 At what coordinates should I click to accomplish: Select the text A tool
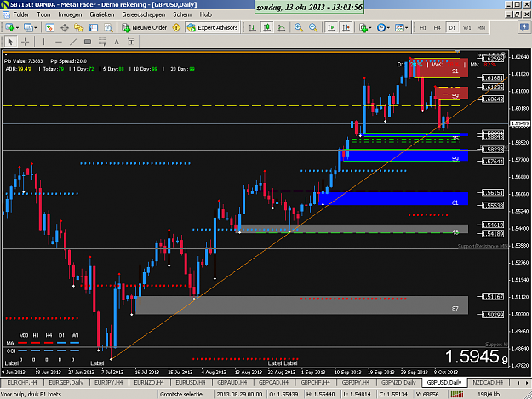pyautogui.click(x=117, y=42)
